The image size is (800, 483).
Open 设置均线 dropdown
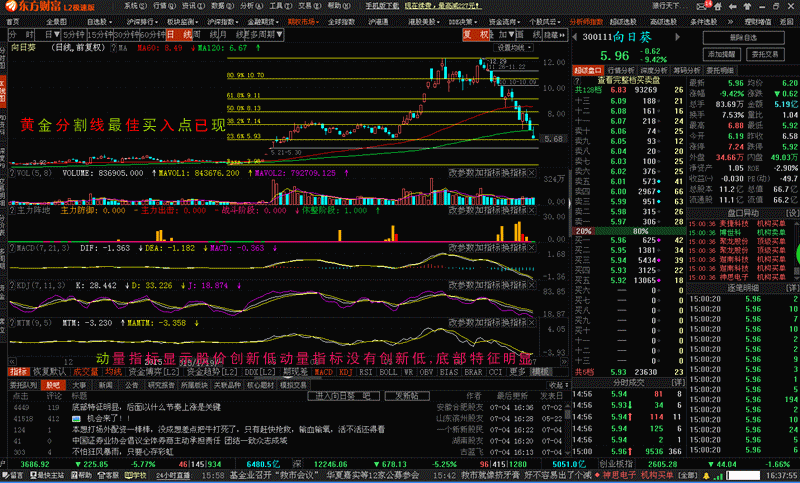515,47
